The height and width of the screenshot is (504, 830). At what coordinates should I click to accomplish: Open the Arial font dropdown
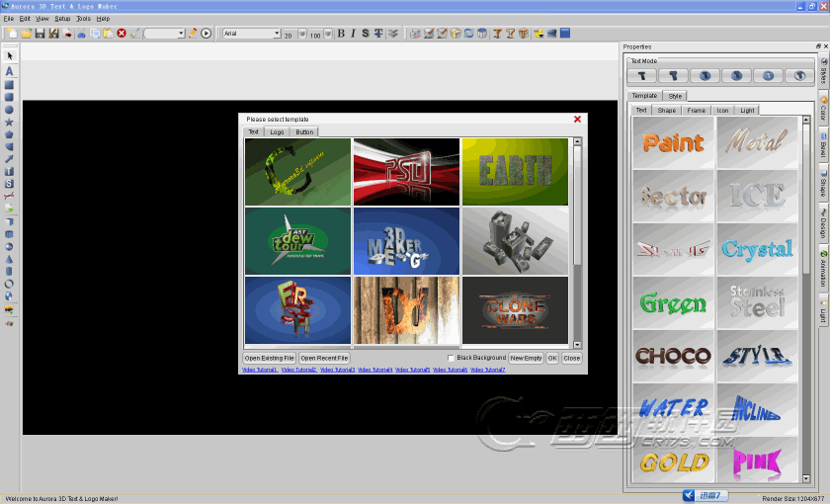click(x=277, y=34)
